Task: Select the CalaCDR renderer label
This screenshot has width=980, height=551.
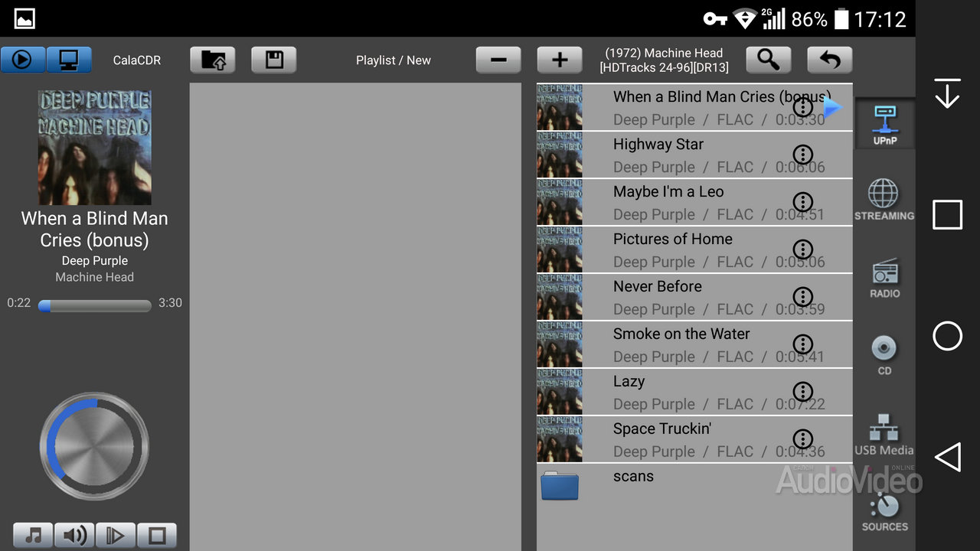Action: pos(137,60)
